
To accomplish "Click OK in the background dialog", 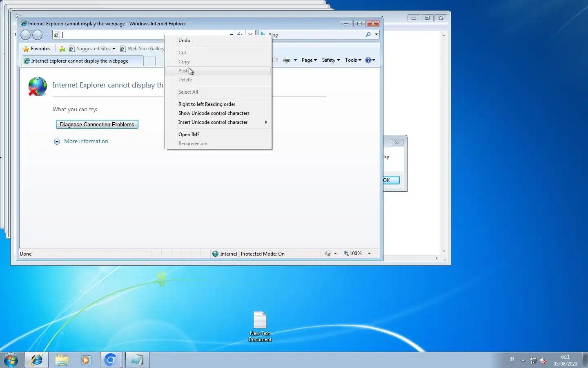I will (391, 180).
